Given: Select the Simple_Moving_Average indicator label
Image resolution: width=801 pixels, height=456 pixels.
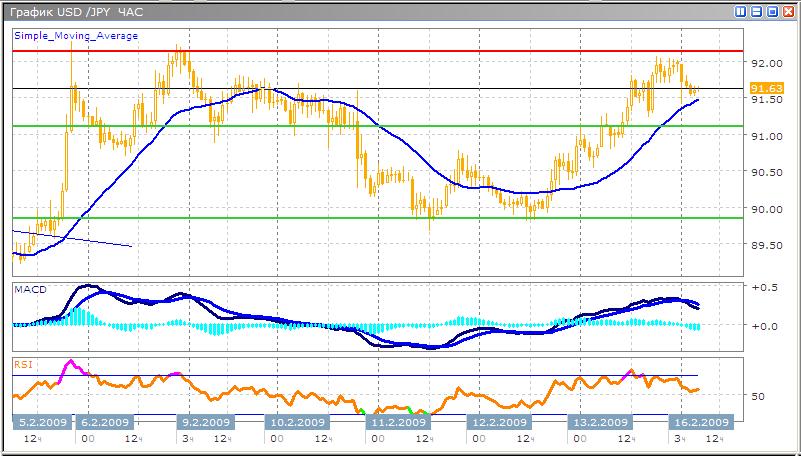Looking at the screenshot, I should coord(76,36).
